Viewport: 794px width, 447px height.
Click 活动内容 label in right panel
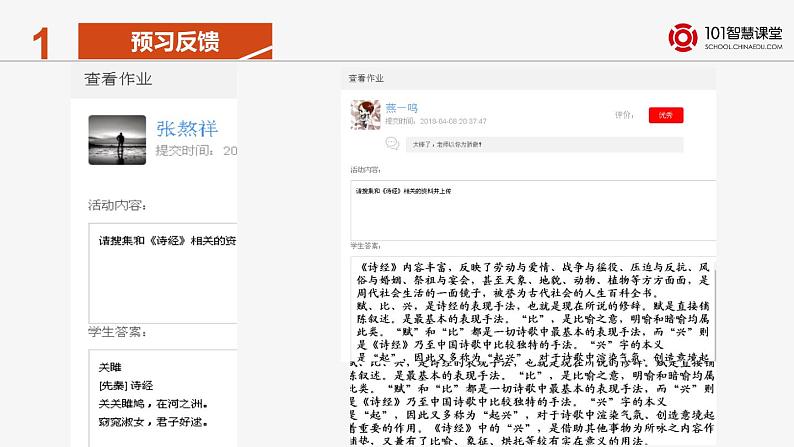coord(366,170)
